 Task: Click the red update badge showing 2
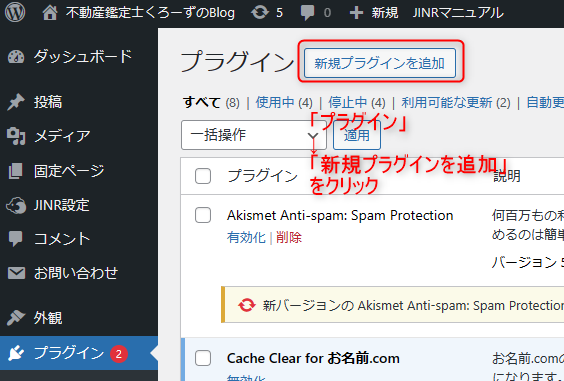119,354
